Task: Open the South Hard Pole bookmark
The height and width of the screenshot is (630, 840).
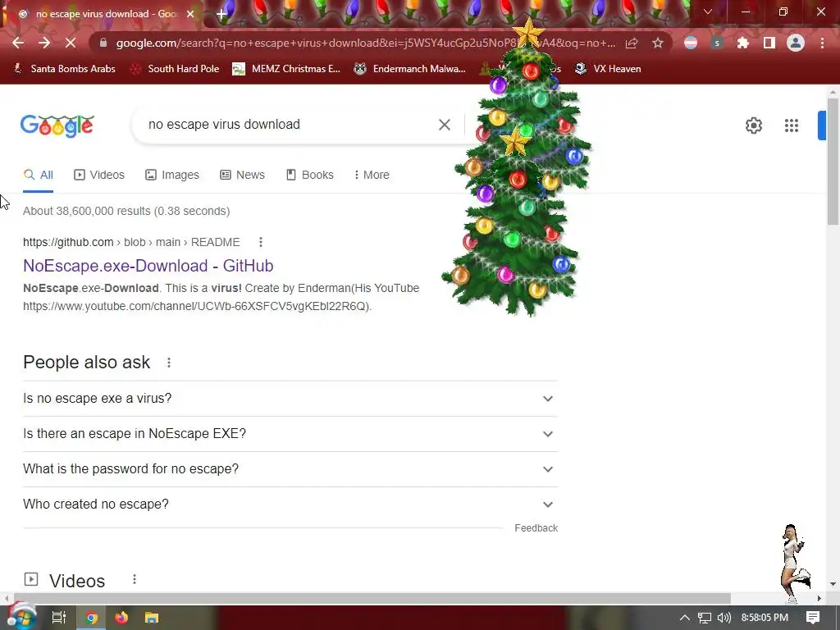Action: coord(176,69)
